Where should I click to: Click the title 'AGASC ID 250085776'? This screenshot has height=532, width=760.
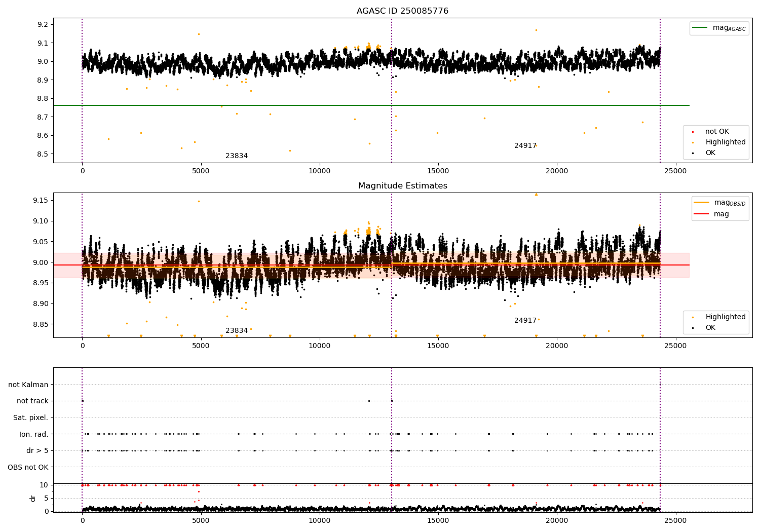pos(402,11)
